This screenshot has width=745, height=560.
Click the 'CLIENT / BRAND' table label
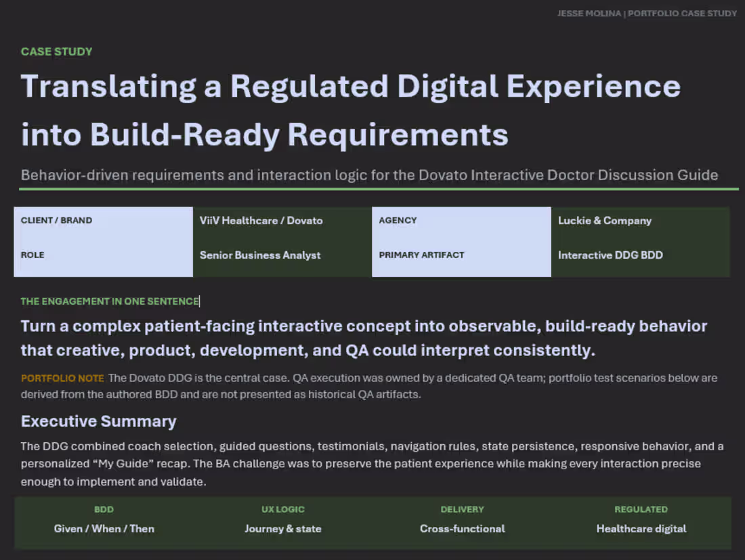coord(56,220)
